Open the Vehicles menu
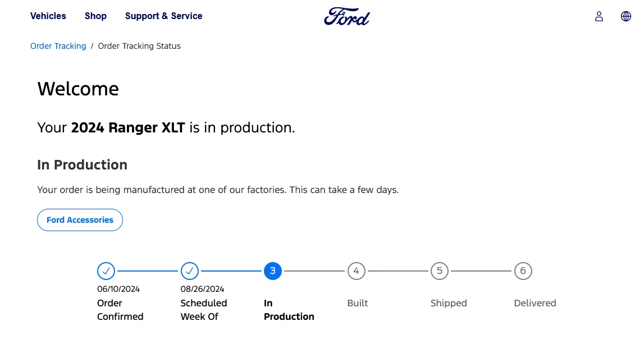 click(48, 16)
